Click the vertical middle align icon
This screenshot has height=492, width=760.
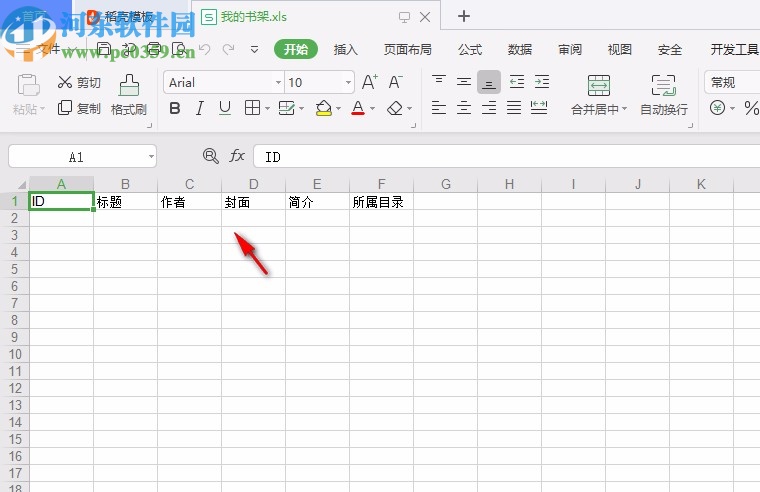464,81
